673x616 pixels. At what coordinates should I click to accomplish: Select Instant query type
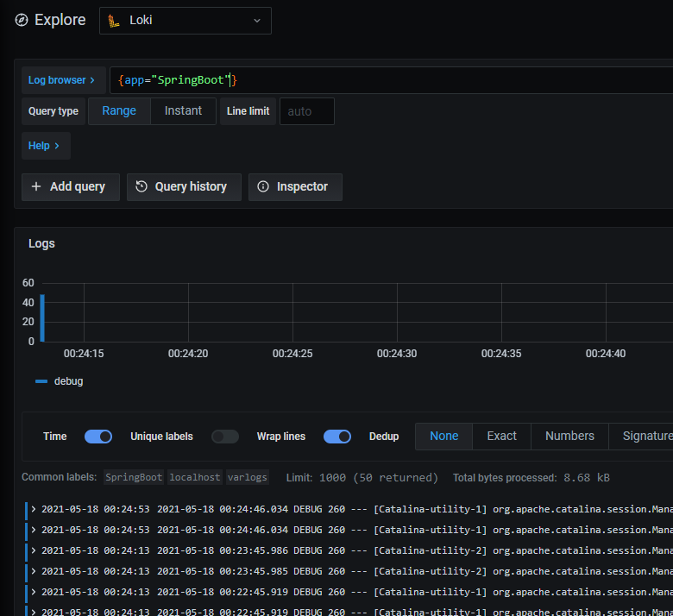183,111
